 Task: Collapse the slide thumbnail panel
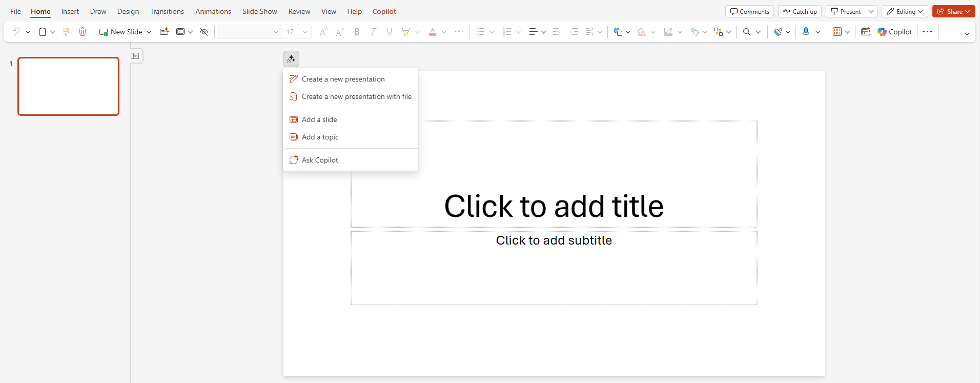coord(135,56)
